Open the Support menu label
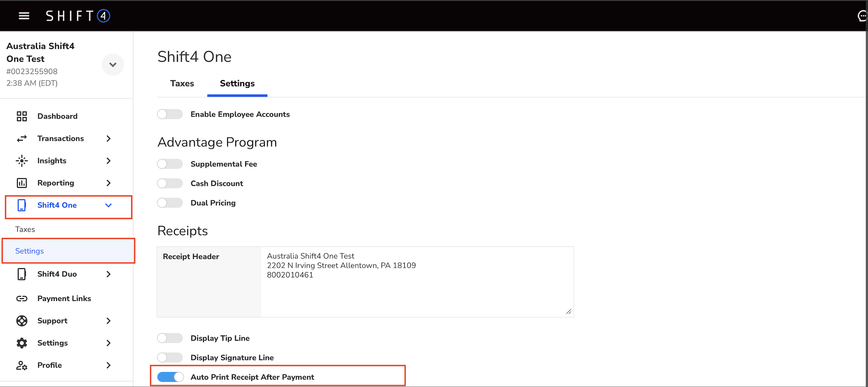 coord(52,321)
